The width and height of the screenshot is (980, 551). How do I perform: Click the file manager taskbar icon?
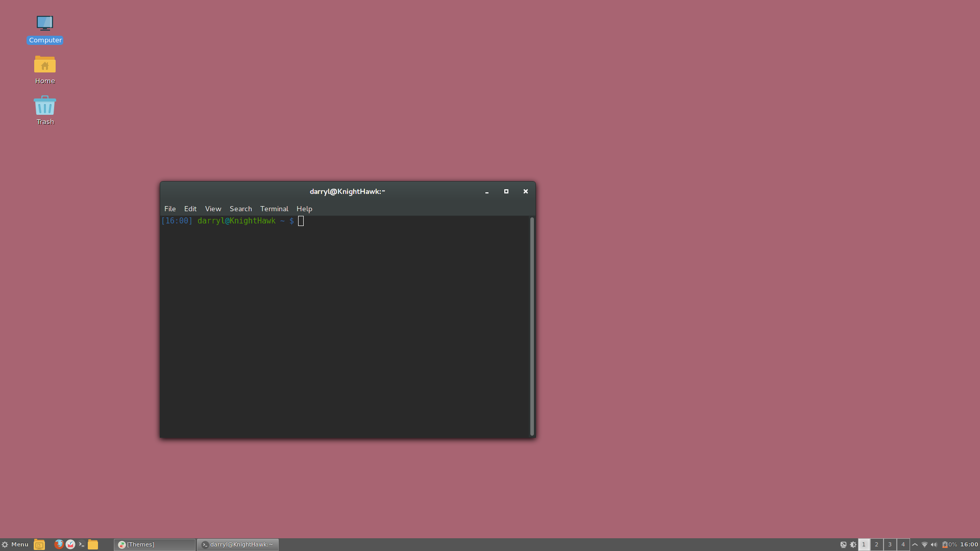coord(93,544)
